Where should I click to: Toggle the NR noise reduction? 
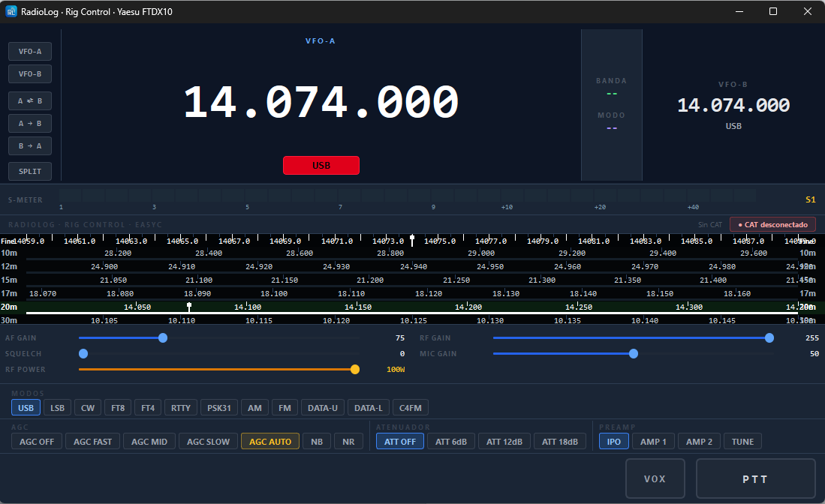(348, 442)
